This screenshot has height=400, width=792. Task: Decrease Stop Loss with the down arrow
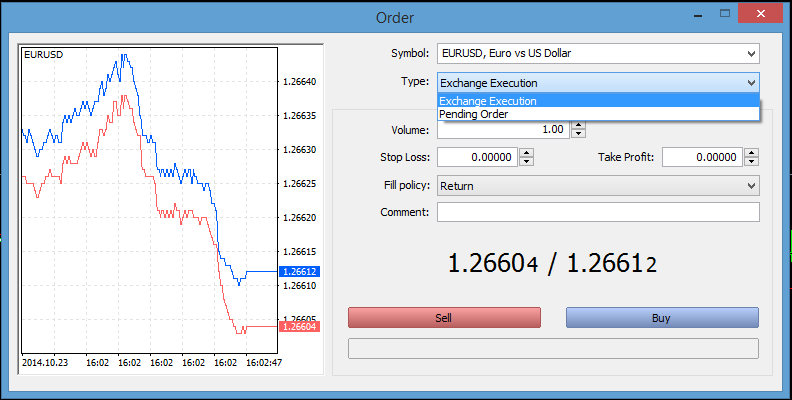526,162
